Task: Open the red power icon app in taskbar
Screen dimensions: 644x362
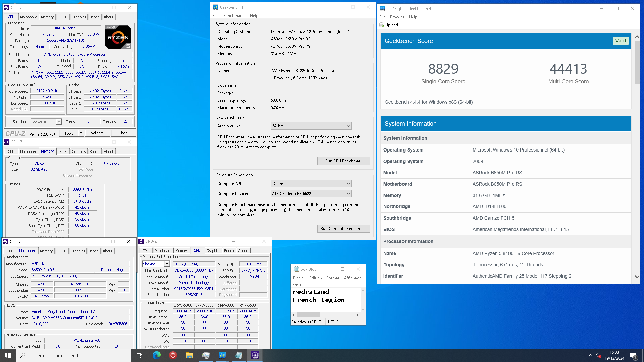Action: [173, 355]
